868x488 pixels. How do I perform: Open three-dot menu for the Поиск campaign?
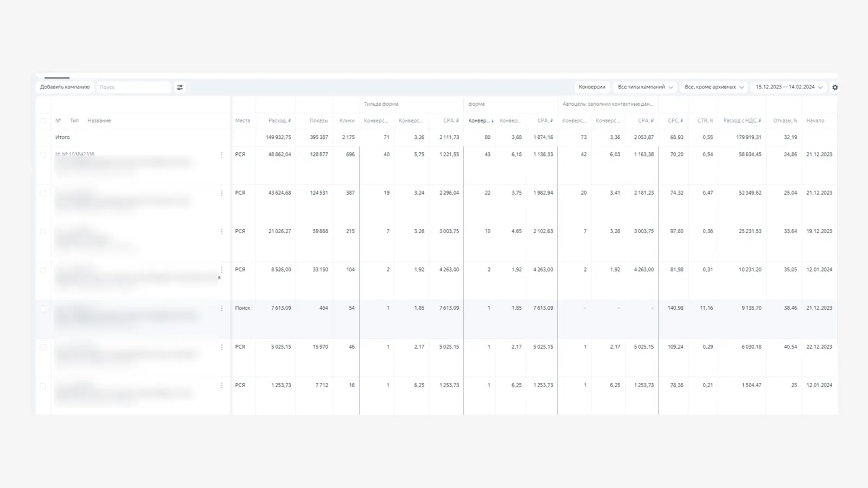(x=221, y=309)
